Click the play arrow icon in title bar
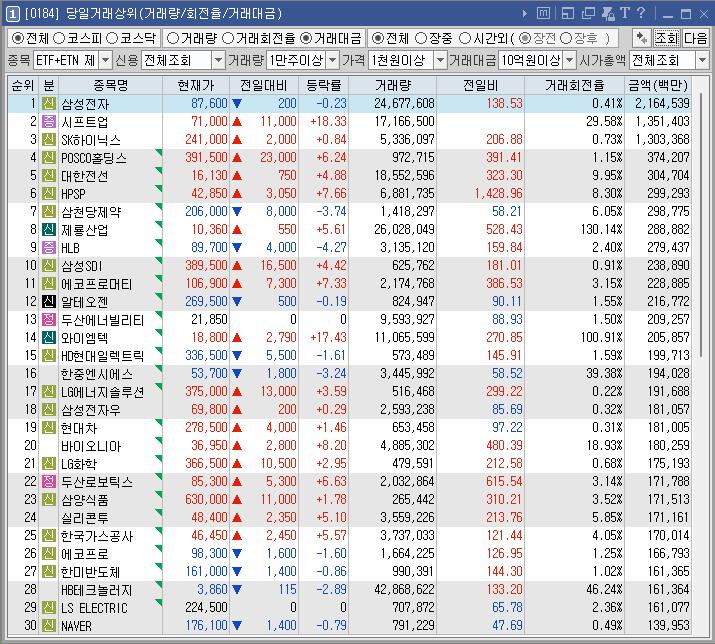The image size is (715, 644). click(x=525, y=14)
